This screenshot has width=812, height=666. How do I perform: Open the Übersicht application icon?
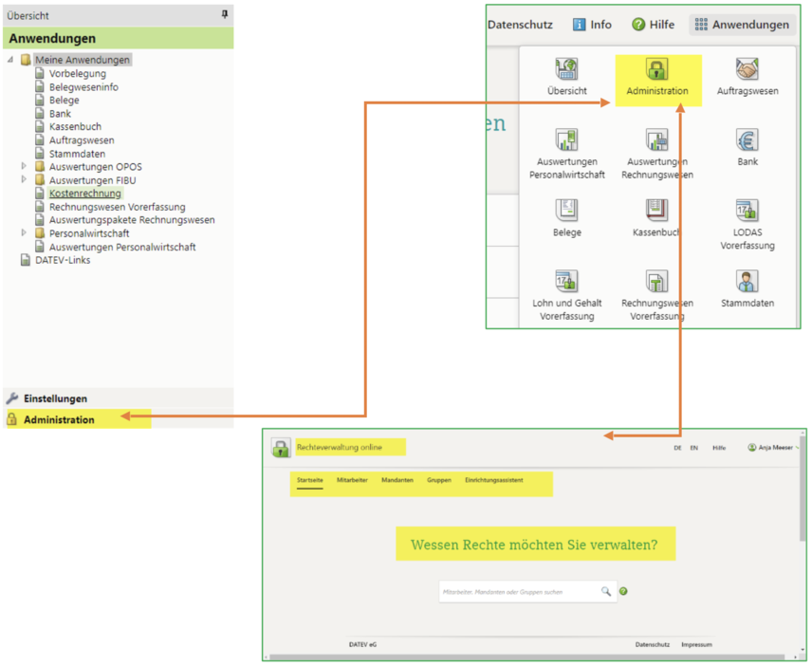coord(566,69)
